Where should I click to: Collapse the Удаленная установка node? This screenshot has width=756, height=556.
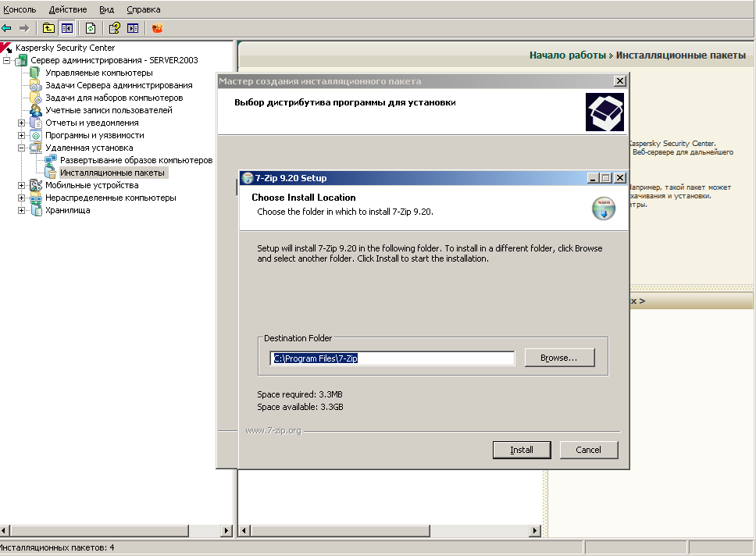click(x=21, y=148)
